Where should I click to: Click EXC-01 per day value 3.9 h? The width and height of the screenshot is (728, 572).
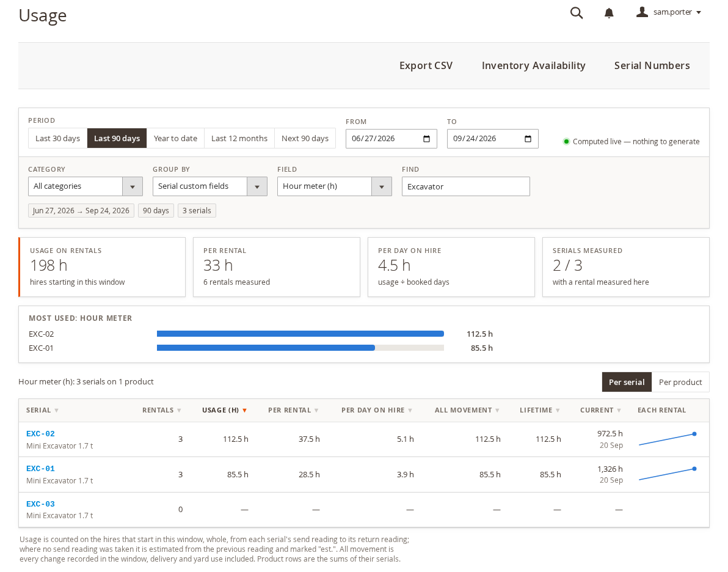point(406,474)
